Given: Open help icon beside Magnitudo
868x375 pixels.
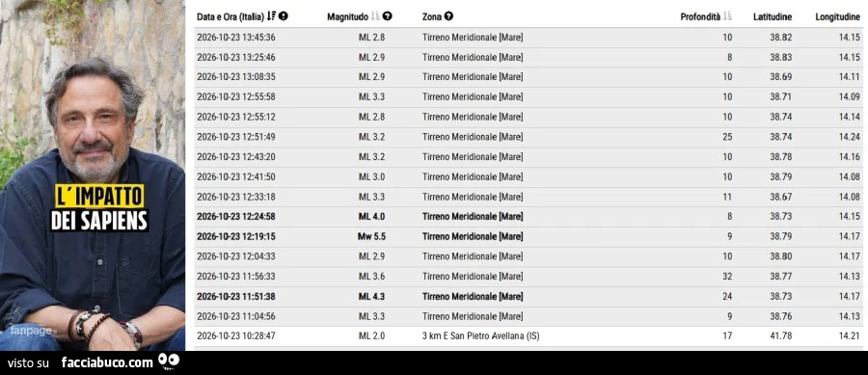Looking at the screenshot, I should 387,17.
